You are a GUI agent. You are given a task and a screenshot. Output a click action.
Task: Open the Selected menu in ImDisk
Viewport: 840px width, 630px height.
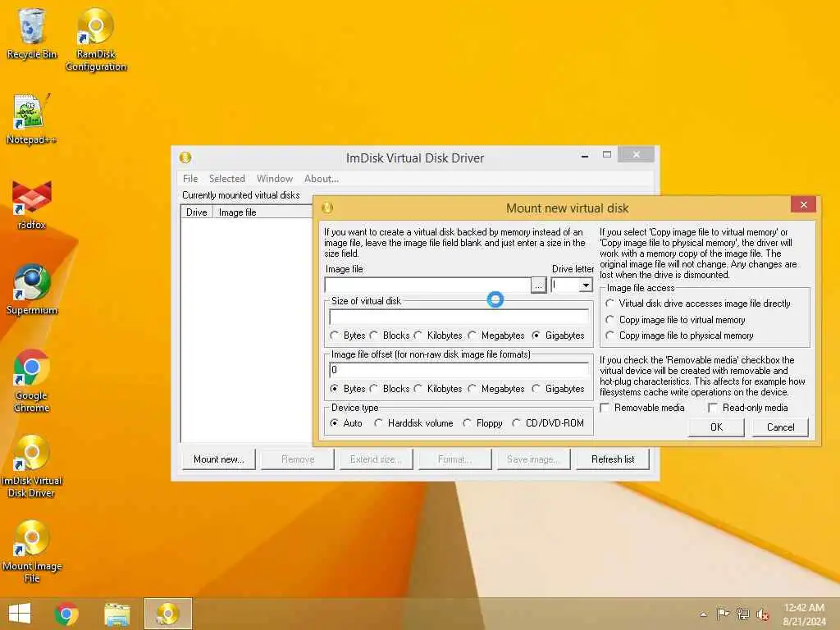point(227,178)
